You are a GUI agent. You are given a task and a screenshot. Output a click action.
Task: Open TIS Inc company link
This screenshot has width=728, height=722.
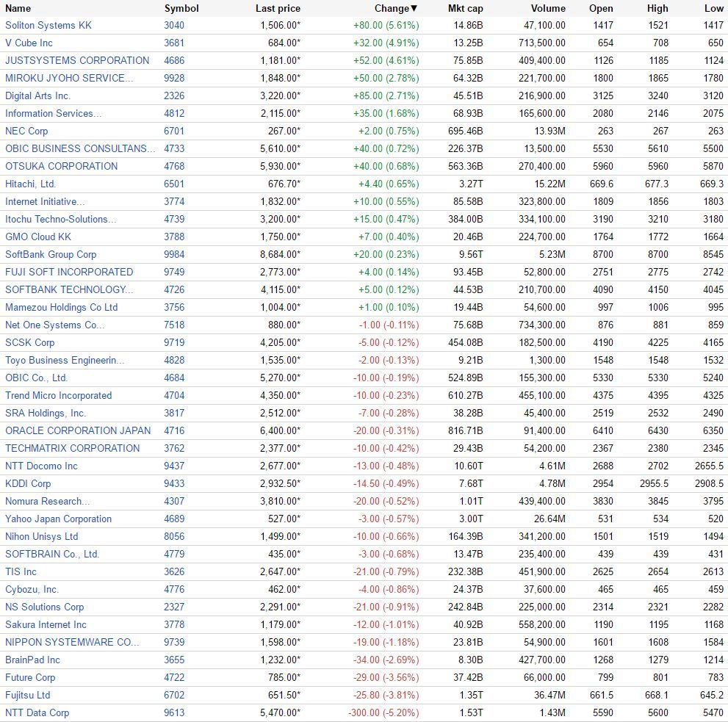coord(21,572)
